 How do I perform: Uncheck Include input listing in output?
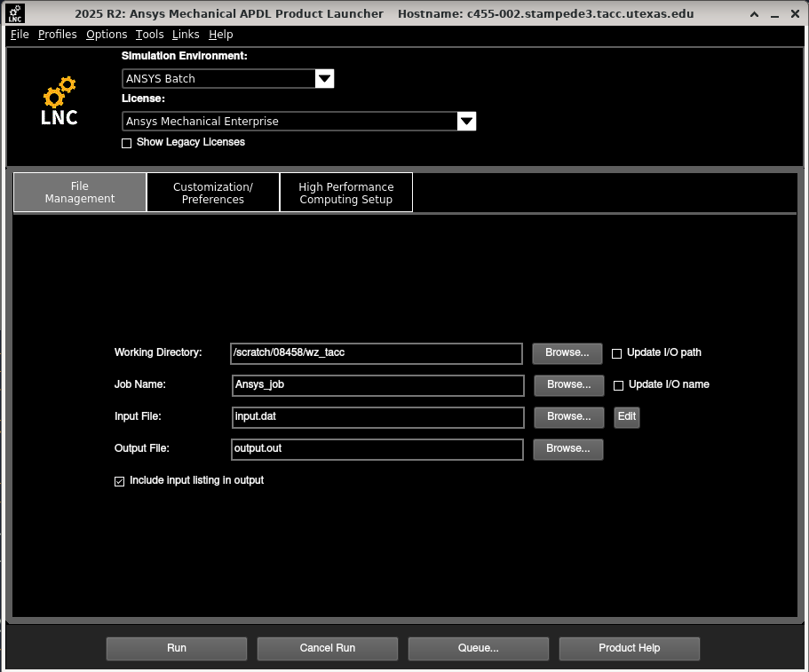(119, 481)
